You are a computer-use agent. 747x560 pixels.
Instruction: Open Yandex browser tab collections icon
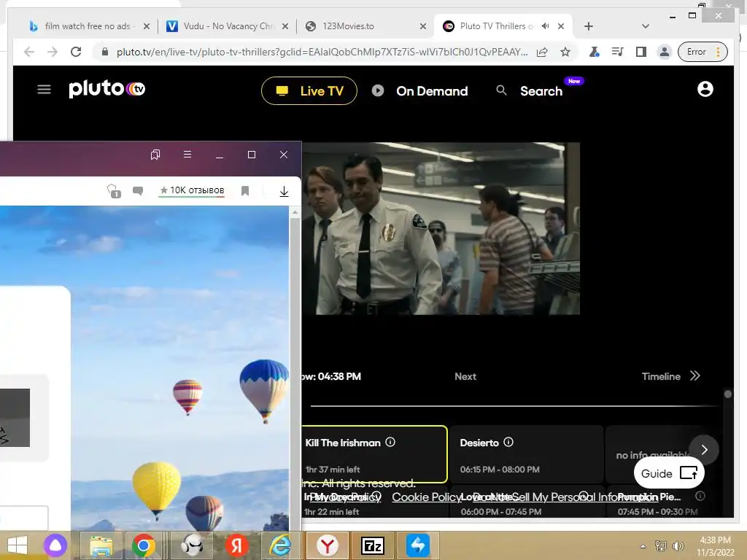coord(155,155)
